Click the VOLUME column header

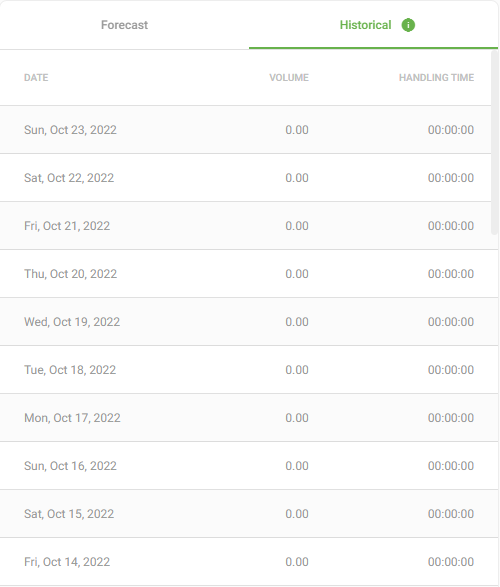coord(289,77)
